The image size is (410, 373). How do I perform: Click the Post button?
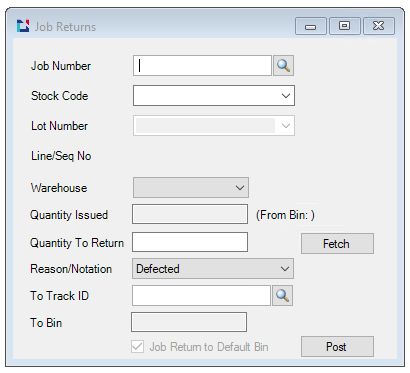pos(337,347)
